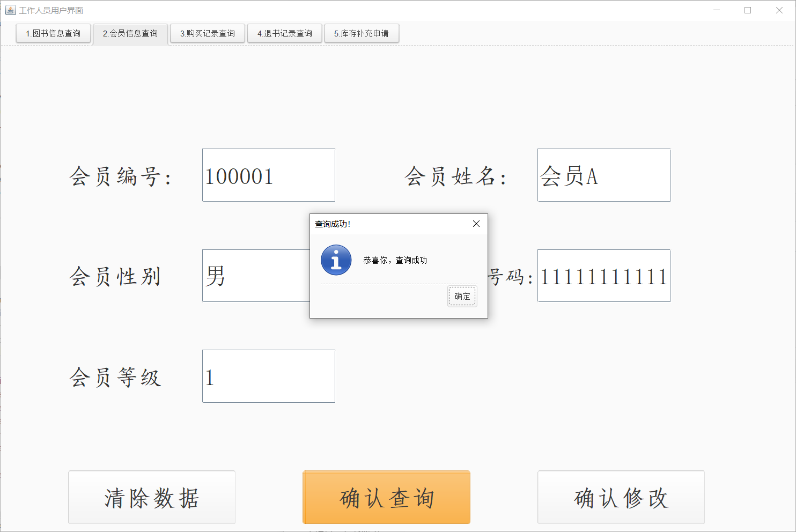This screenshot has width=796, height=532.
Task: Focus the 会员姓名 input field
Action: tap(604, 175)
